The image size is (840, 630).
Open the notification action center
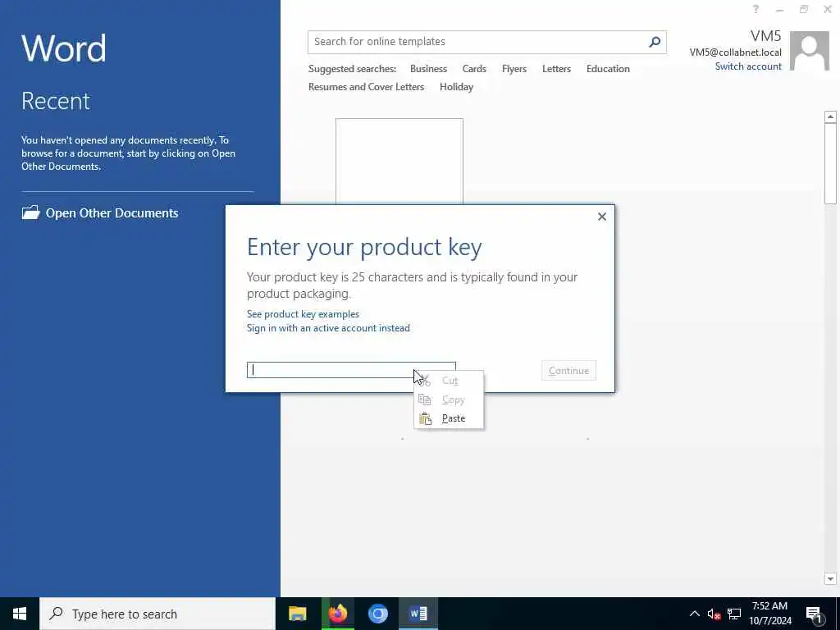[x=815, y=614]
